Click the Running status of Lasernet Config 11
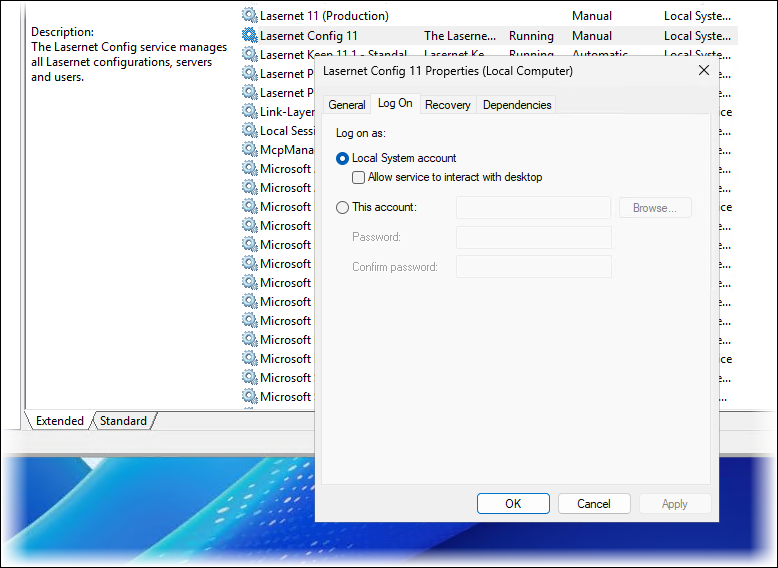This screenshot has height=568, width=778. point(531,36)
